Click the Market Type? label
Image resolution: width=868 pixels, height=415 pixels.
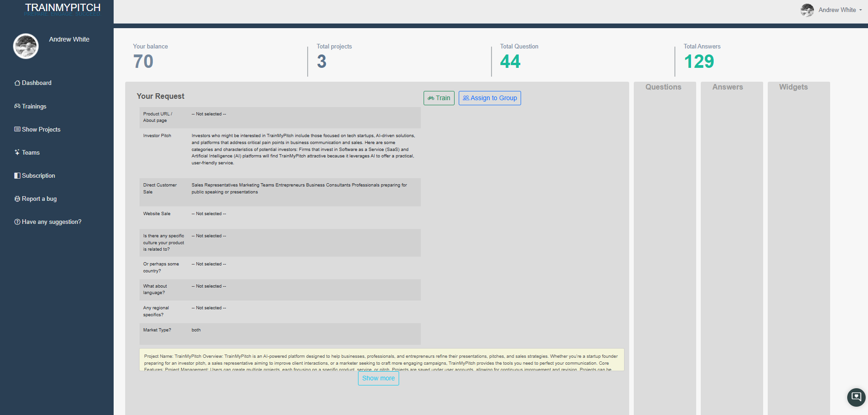tap(157, 330)
